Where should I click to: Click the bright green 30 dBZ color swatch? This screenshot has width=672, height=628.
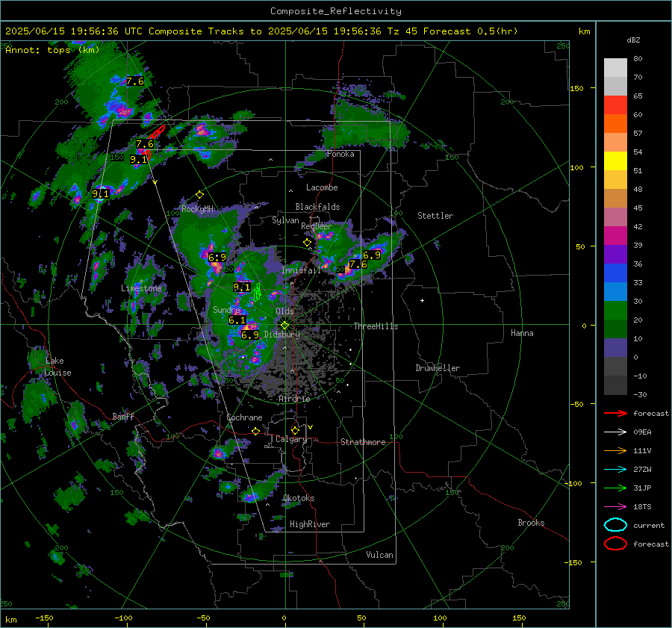(x=615, y=310)
